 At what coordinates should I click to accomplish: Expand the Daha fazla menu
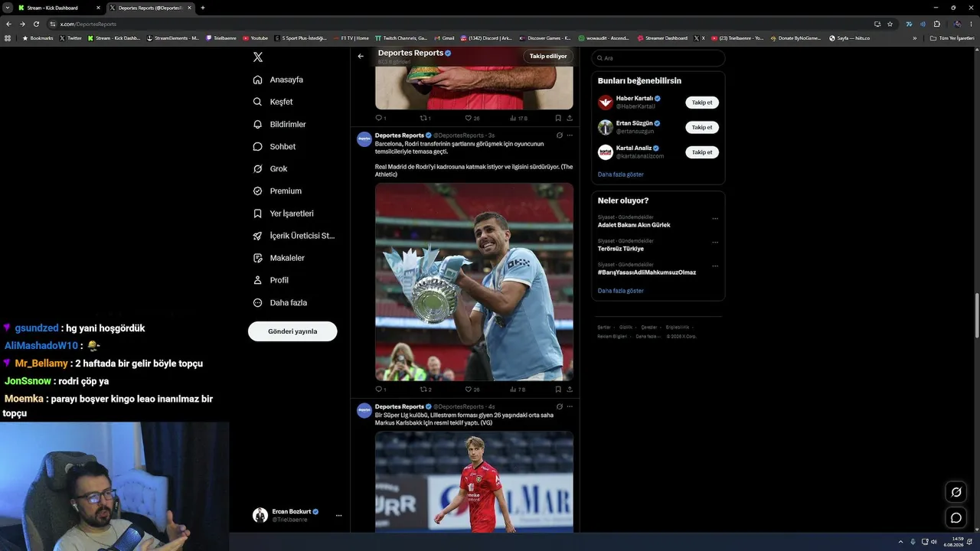click(x=280, y=302)
